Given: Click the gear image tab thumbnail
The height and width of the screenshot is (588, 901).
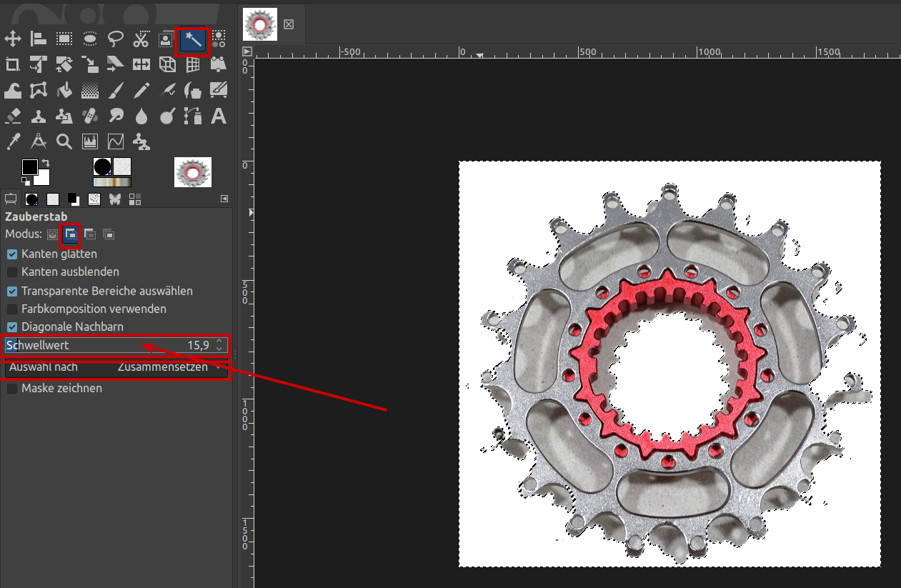Looking at the screenshot, I should click(x=260, y=24).
